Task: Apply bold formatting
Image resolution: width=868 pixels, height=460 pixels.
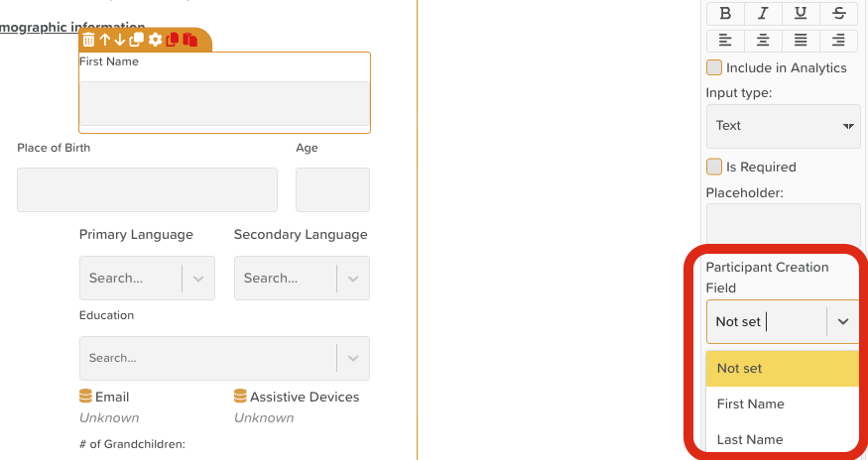Action: (x=725, y=13)
